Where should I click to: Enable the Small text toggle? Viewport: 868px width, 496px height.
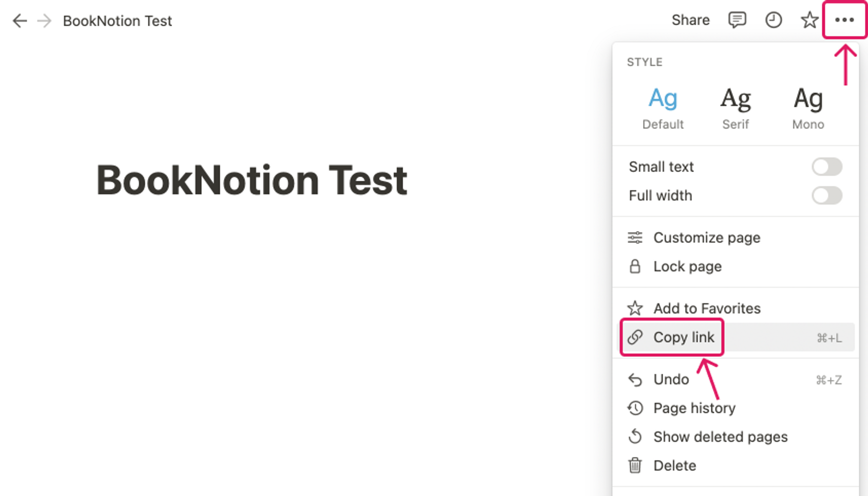(x=827, y=166)
